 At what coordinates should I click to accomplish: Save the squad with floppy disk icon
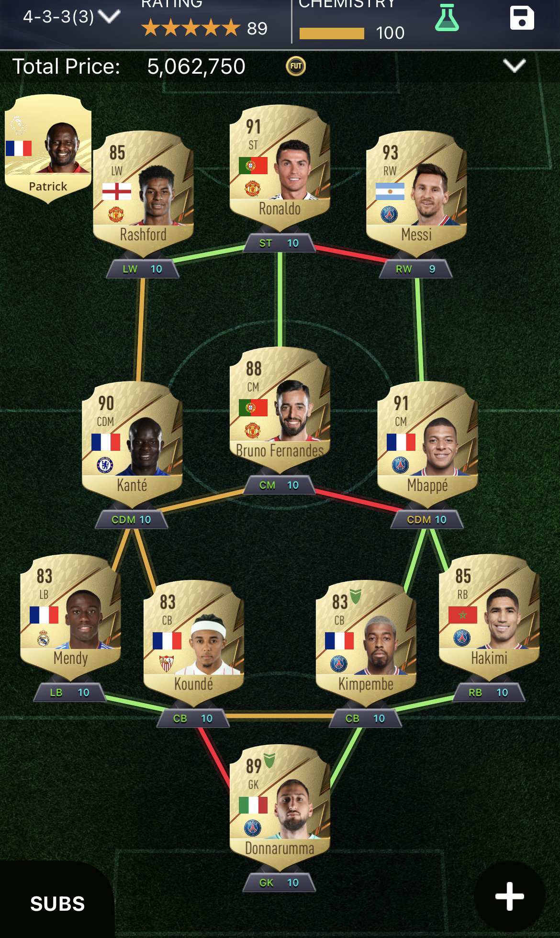(x=522, y=18)
